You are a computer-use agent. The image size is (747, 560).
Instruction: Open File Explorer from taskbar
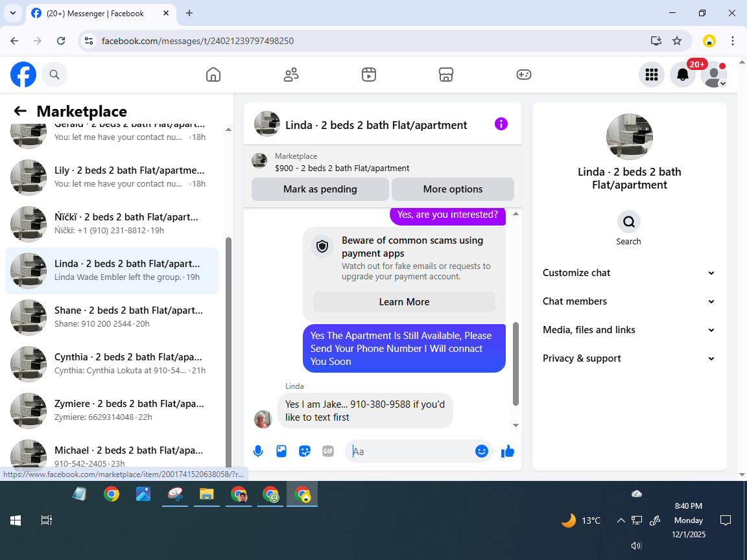point(207,495)
